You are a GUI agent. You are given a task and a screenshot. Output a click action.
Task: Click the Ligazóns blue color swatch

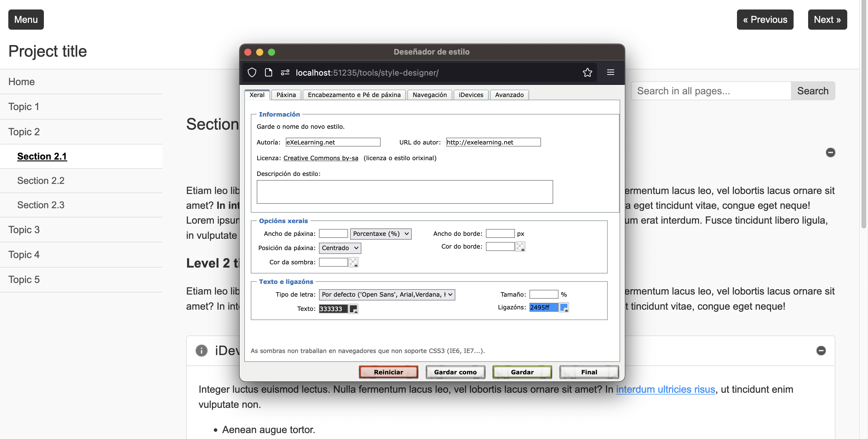click(x=564, y=307)
